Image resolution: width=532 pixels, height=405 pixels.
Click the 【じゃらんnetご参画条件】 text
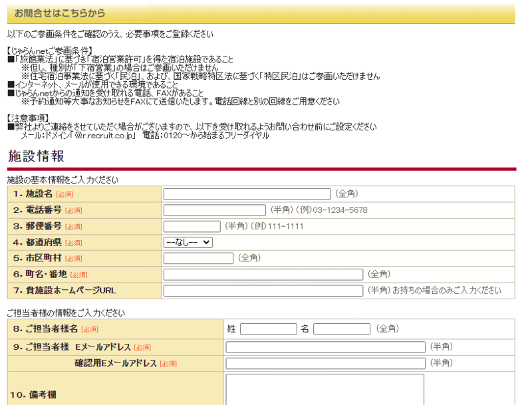click(49, 51)
